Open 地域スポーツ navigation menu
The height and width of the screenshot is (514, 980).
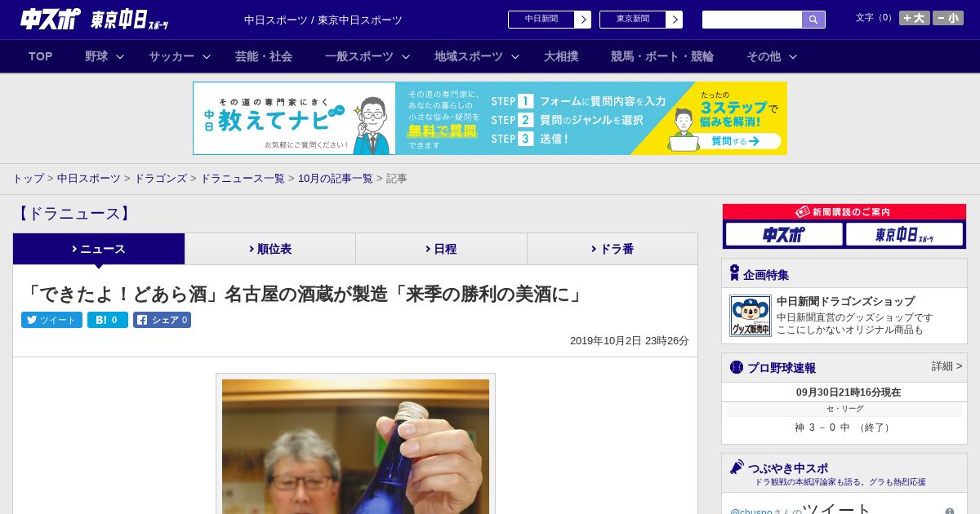click(x=469, y=56)
